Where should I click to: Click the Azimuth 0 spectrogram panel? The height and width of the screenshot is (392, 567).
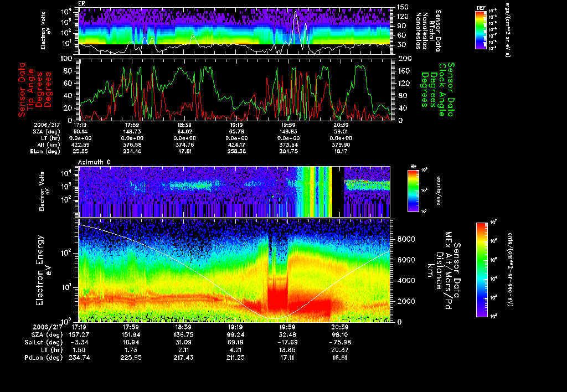[x=235, y=192]
